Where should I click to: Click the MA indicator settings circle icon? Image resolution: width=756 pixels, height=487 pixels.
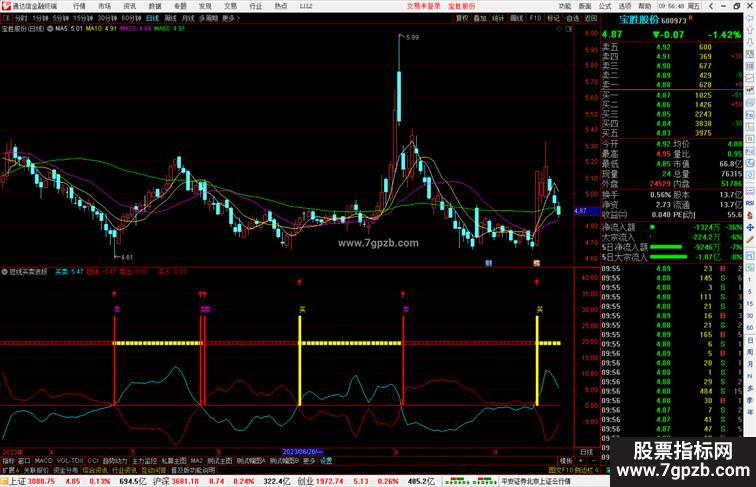(x=50, y=28)
